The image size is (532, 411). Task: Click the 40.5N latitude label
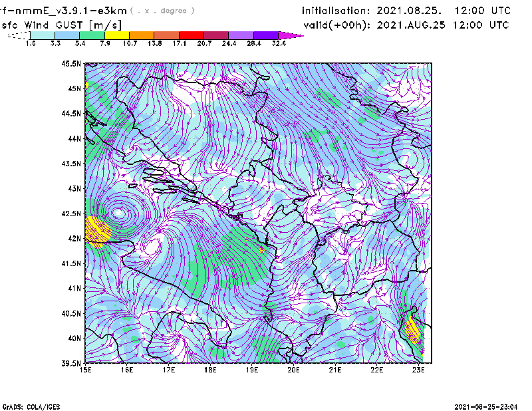coord(71,314)
